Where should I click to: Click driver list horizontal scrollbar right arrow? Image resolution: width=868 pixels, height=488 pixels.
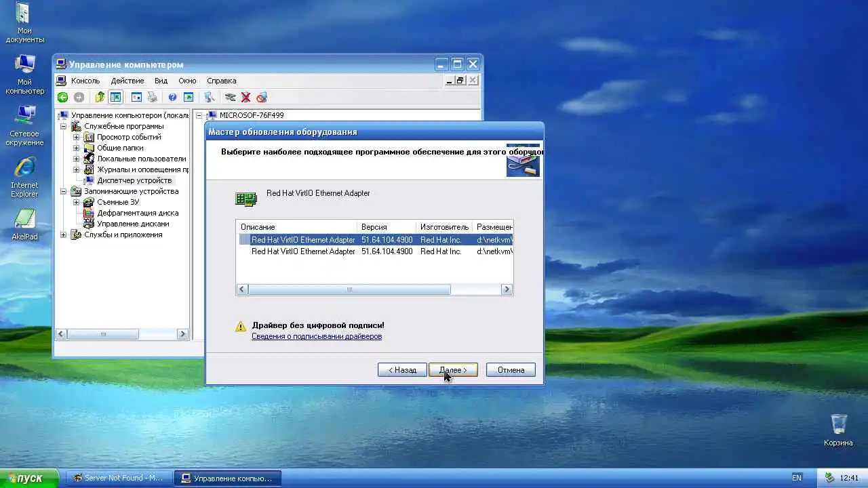point(507,289)
